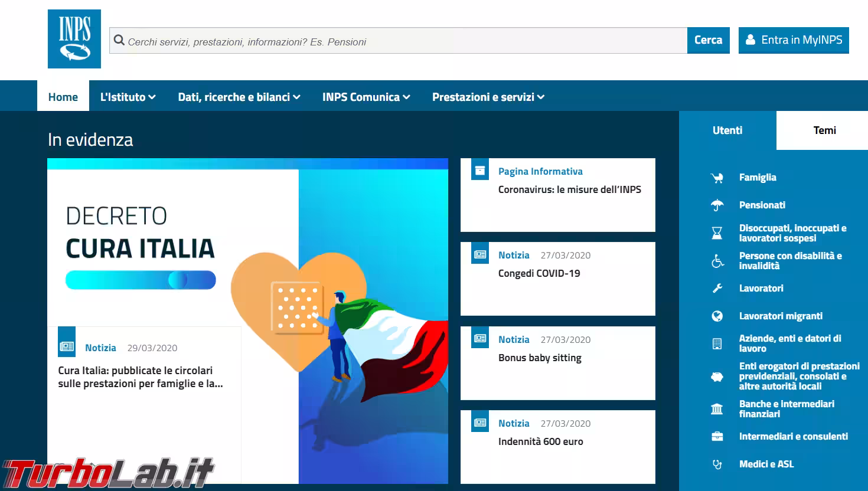Select the Utenti tab
Image resolution: width=868 pixels, height=491 pixels.
click(727, 130)
